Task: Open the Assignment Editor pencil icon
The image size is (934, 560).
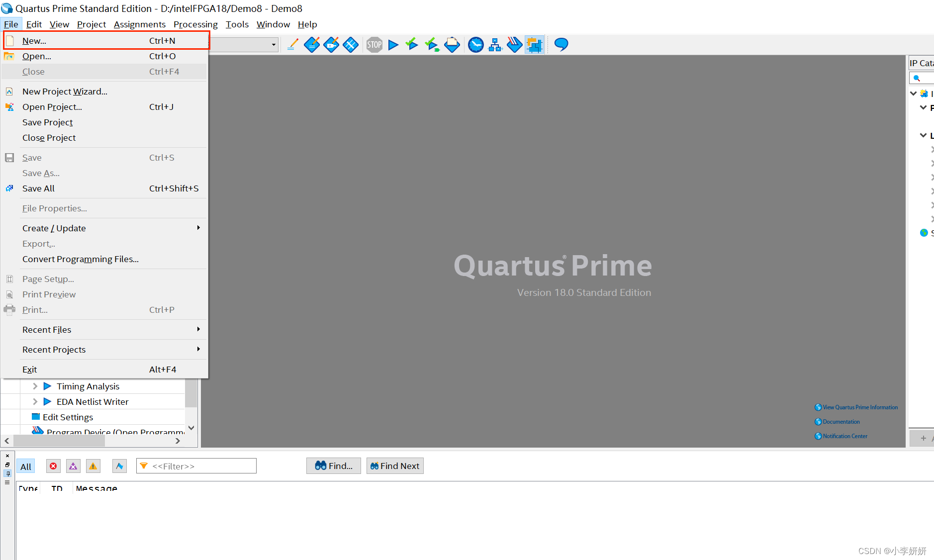Action: coord(292,45)
